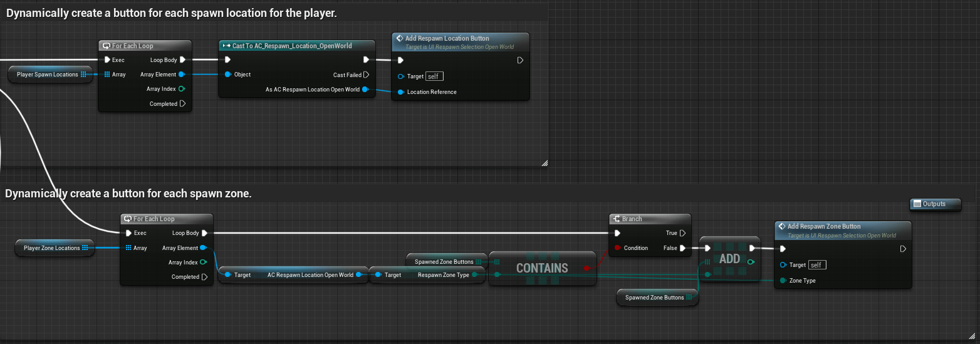Click Array input pin on upper For Each Loop
Viewport: 980px width, 344px height.
point(107,75)
